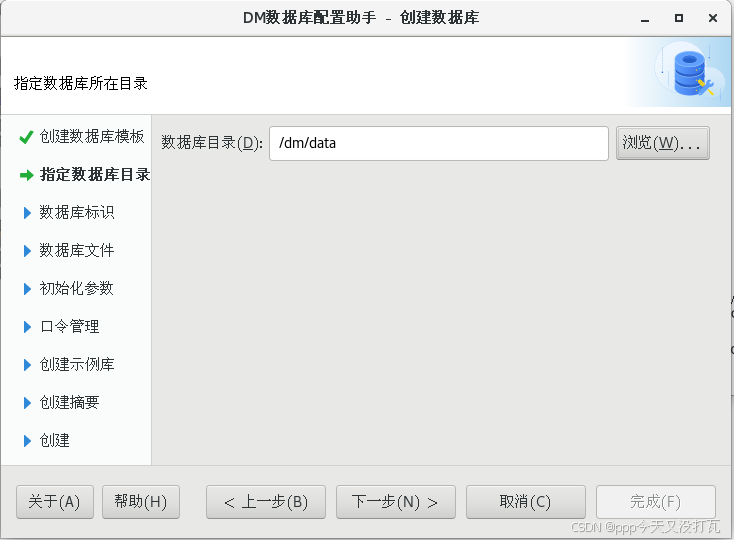Focus the 数据库目录 path input field

[x=439, y=143]
